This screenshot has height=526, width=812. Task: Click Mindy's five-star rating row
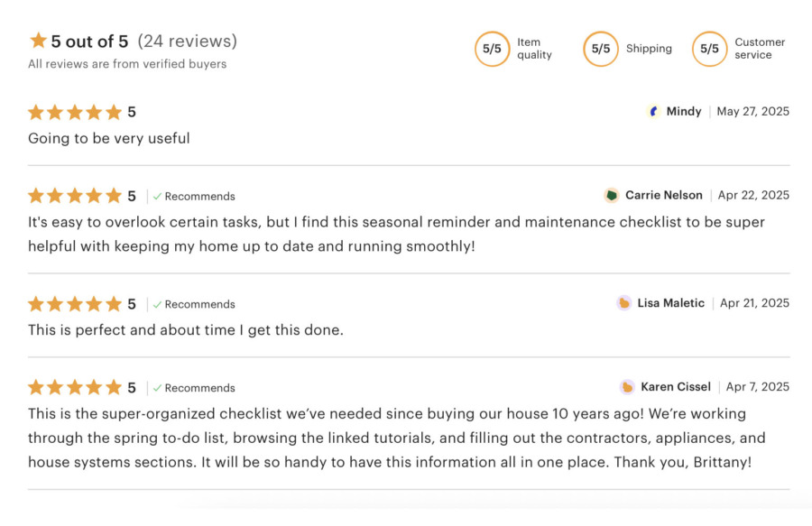pyautogui.click(x=75, y=112)
